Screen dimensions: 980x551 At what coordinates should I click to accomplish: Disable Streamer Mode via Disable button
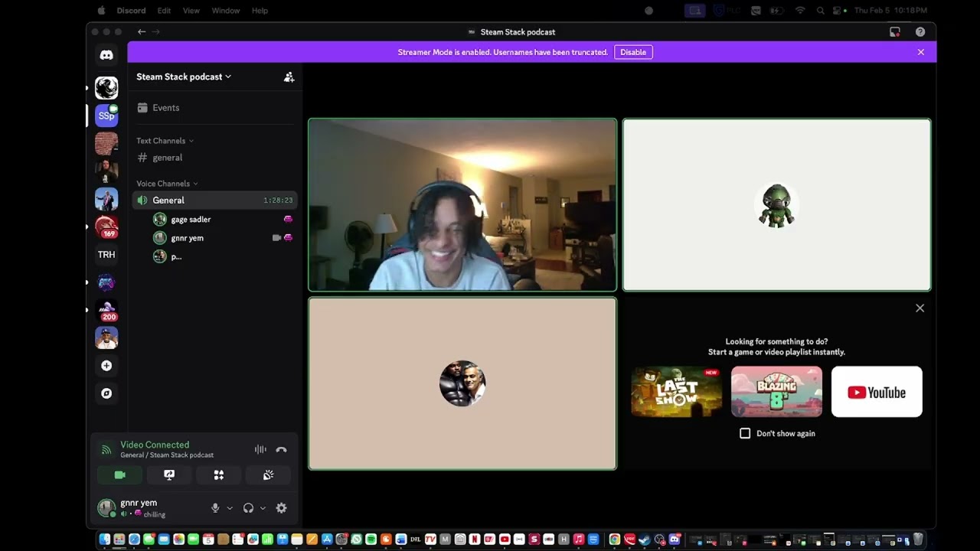[x=633, y=52]
